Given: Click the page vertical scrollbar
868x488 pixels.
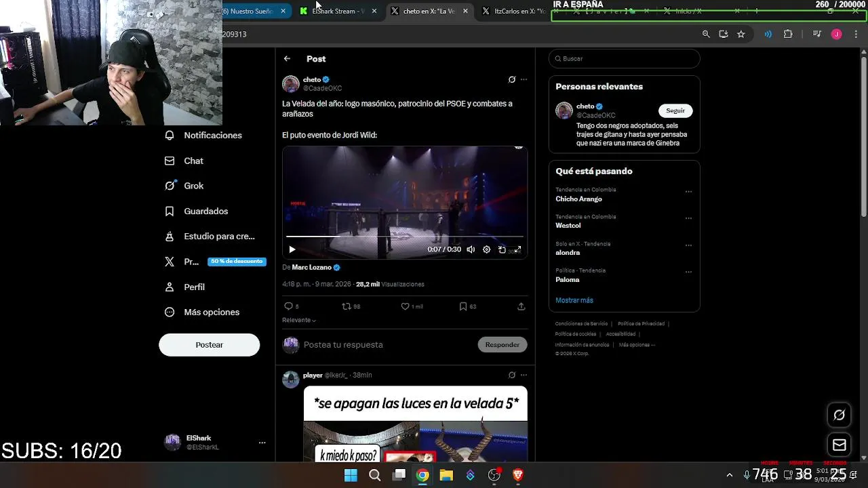Looking at the screenshot, I should click(x=863, y=136).
